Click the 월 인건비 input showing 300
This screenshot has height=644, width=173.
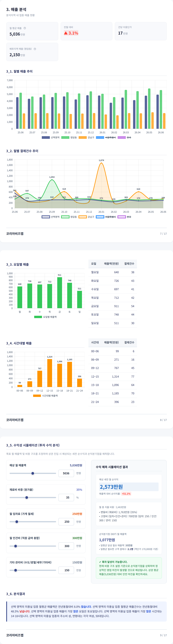[66, 546]
